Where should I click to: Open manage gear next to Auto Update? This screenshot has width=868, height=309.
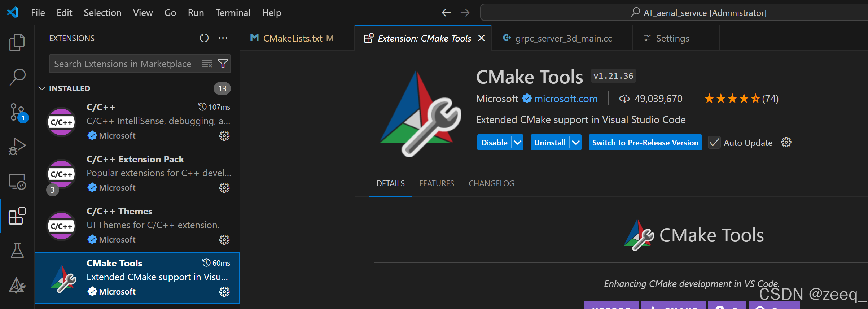tap(786, 143)
